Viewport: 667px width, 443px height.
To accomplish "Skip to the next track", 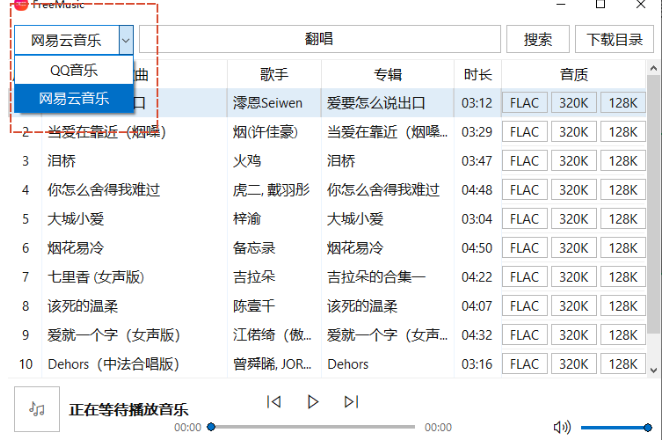I will click(351, 402).
